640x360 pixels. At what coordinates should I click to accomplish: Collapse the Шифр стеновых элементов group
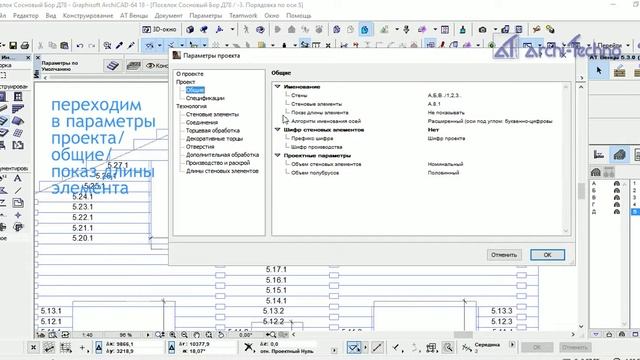278,129
